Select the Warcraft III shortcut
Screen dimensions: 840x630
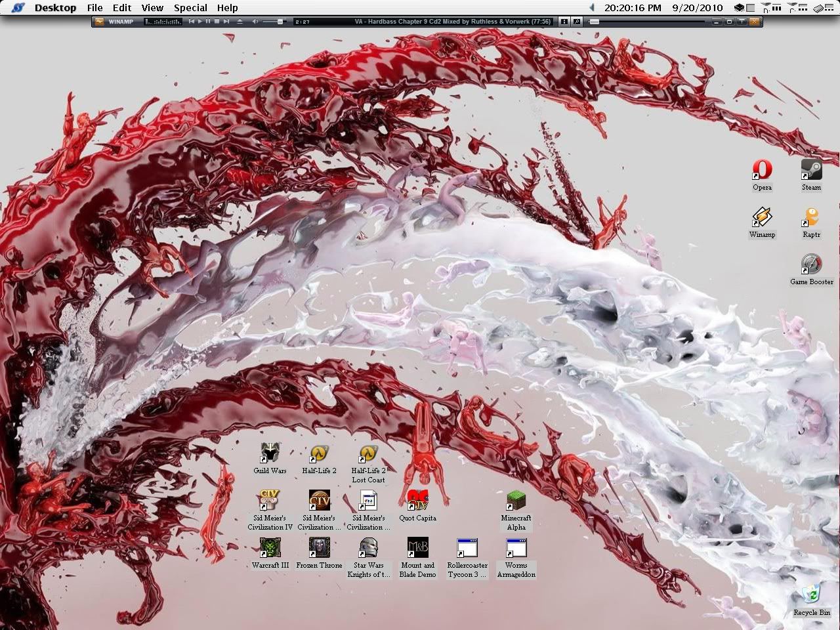[x=270, y=553]
